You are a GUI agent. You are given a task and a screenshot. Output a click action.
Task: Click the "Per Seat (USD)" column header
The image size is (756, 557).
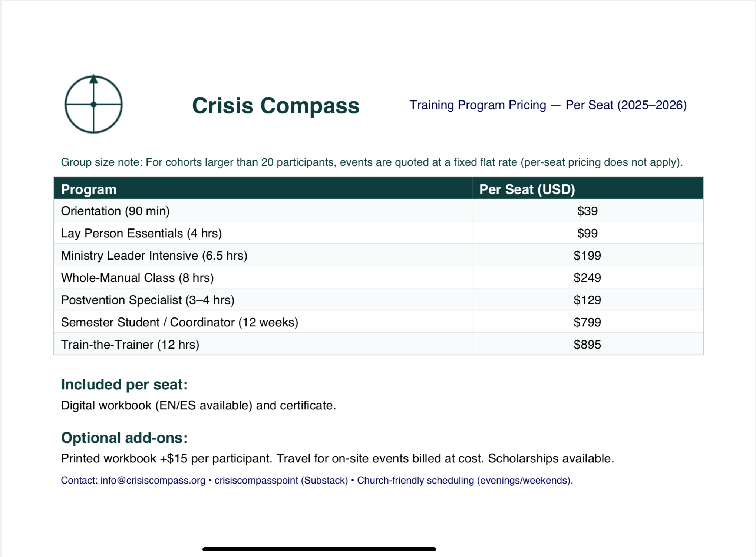point(527,189)
